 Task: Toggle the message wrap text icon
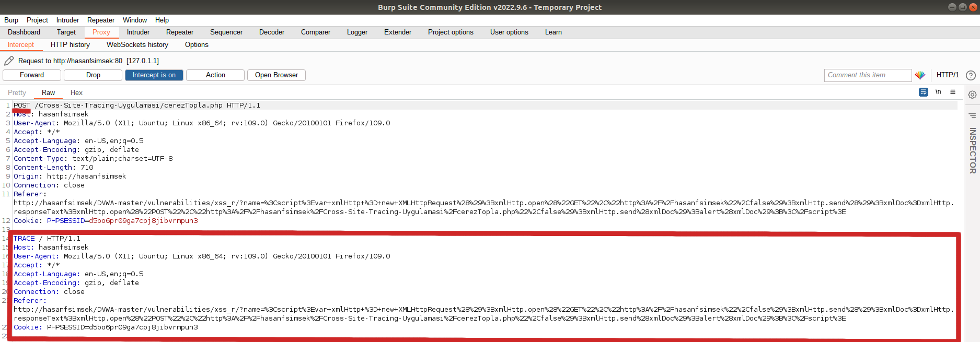coord(924,92)
